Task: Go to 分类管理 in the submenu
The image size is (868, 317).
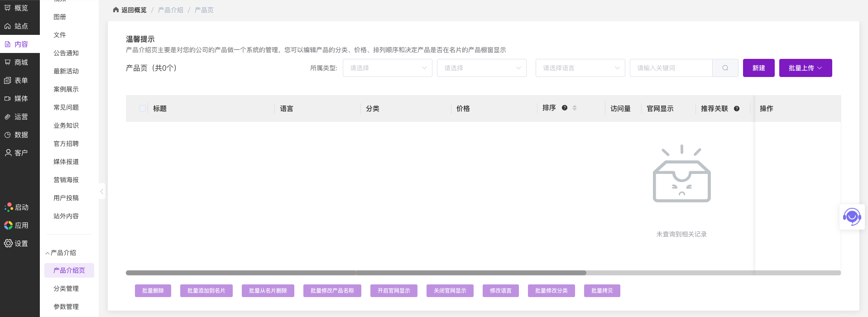Action: pos(66,288)
